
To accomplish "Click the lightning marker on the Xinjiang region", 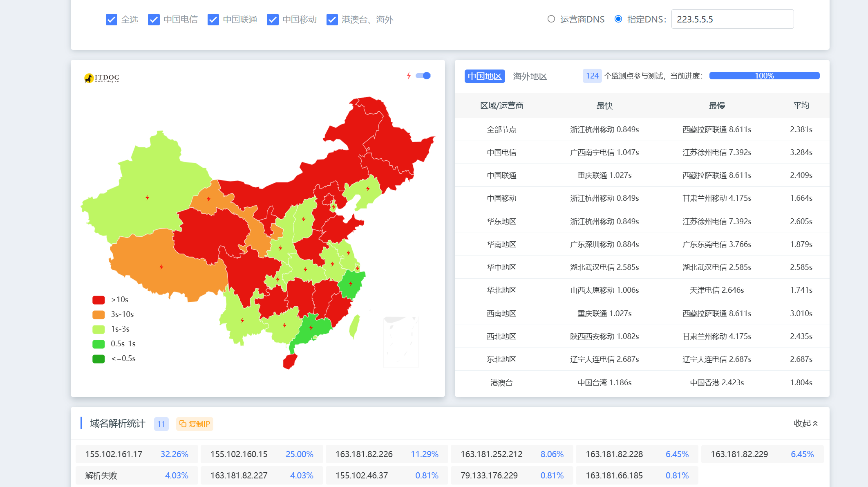I will click(x=147, y=198).
